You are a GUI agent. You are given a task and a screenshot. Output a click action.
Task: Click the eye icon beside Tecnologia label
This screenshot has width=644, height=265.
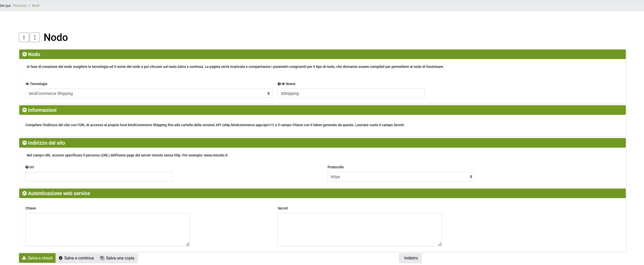coord(27,84)
